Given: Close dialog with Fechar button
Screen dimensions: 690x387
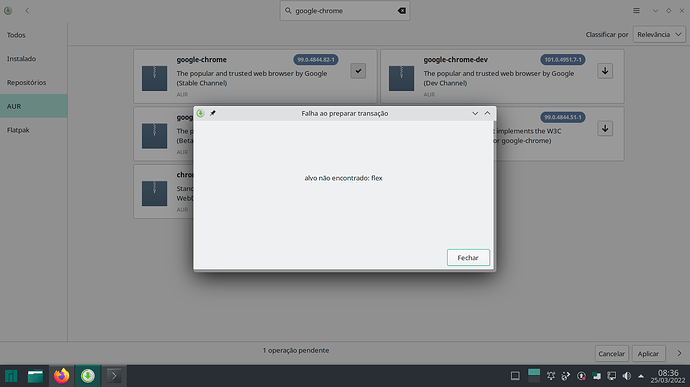Looking at the screenshot, I should coord(468,258).
